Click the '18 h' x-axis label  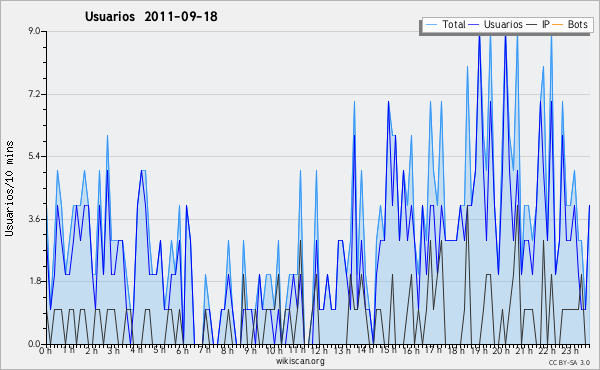click(456, 351)
